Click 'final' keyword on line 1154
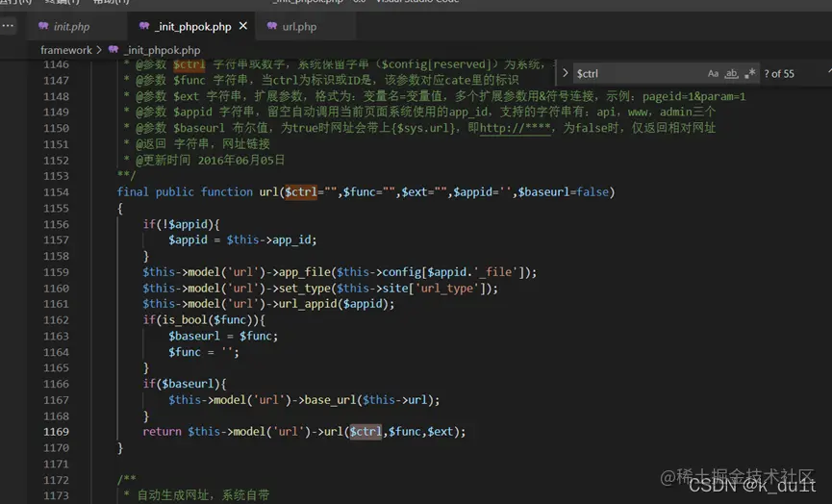832x504 pixels. pyautogui.click(x=133, y=192)
